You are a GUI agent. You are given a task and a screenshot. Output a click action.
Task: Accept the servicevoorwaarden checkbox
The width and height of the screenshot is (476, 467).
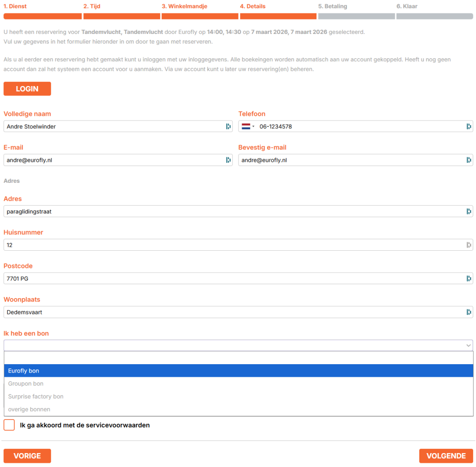pyautogui.click(x=9, y=425)
